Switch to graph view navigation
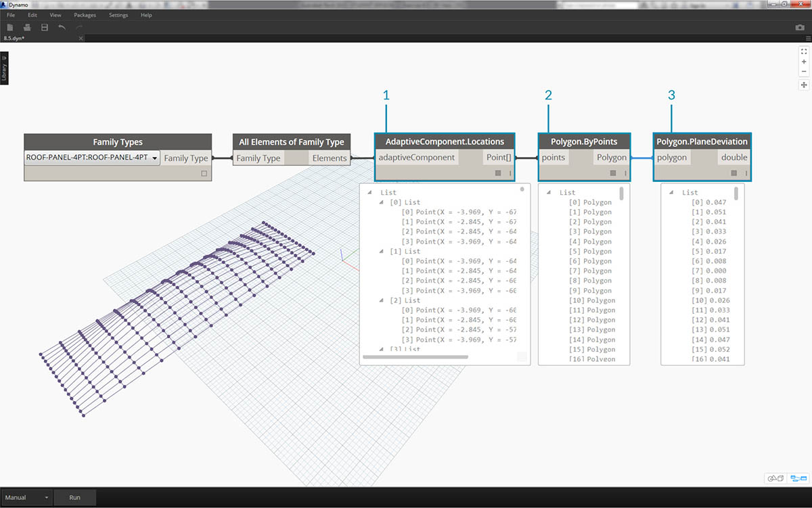This screenshot has height=508, width=812. 799,478
